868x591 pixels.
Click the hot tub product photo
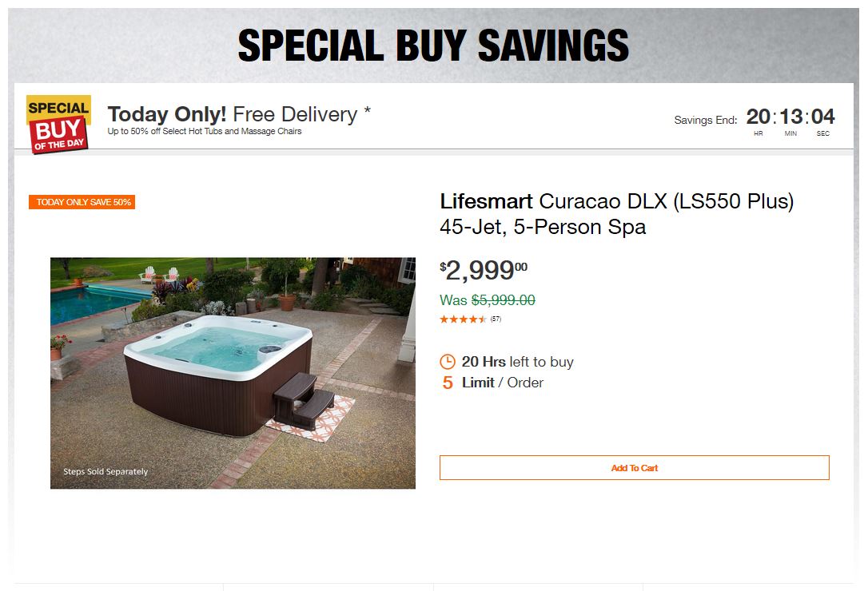click(x=233, y=373)
